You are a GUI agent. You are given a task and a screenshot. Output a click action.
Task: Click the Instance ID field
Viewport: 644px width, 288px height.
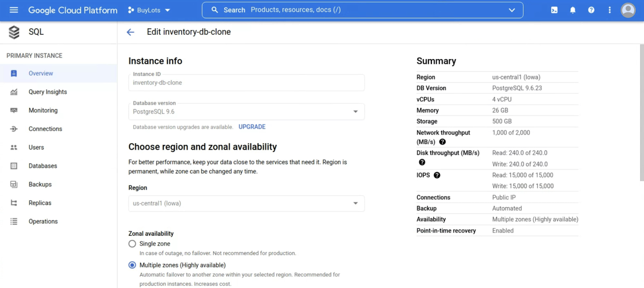coord(246,83)
